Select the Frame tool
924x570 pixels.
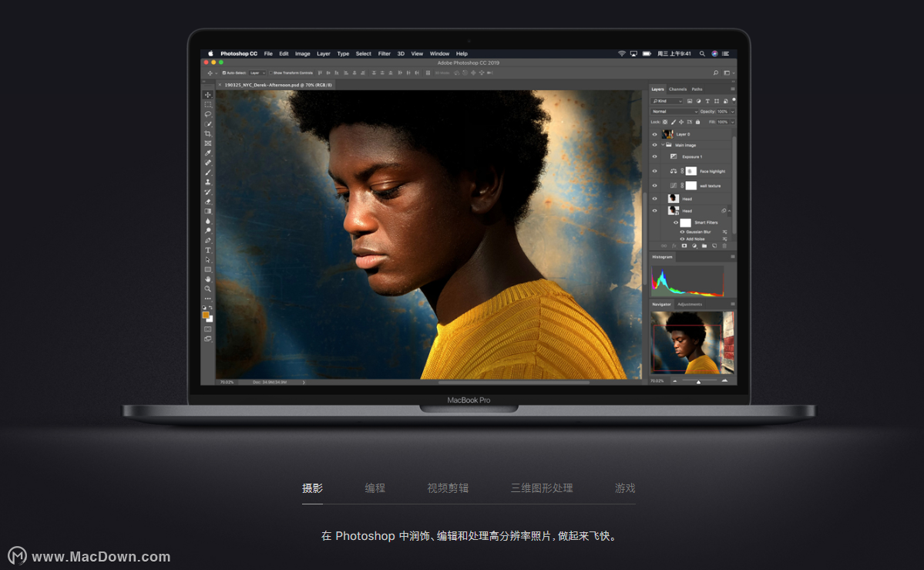[207, 143]
